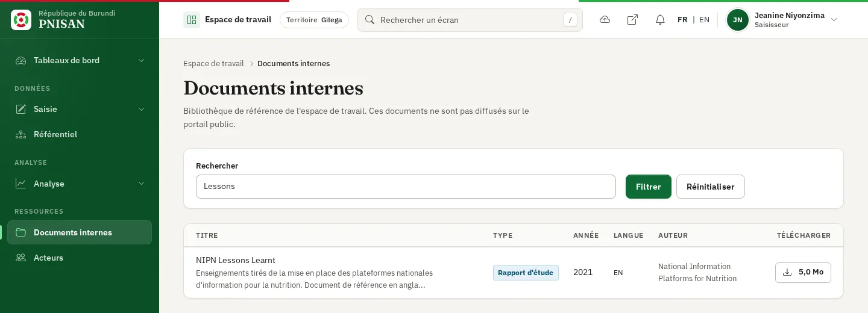Image resolution: width=868 pixels, height=313 pixels.
Task: Open the Espace de travail grid icon
Action: [x=192, y=20]
